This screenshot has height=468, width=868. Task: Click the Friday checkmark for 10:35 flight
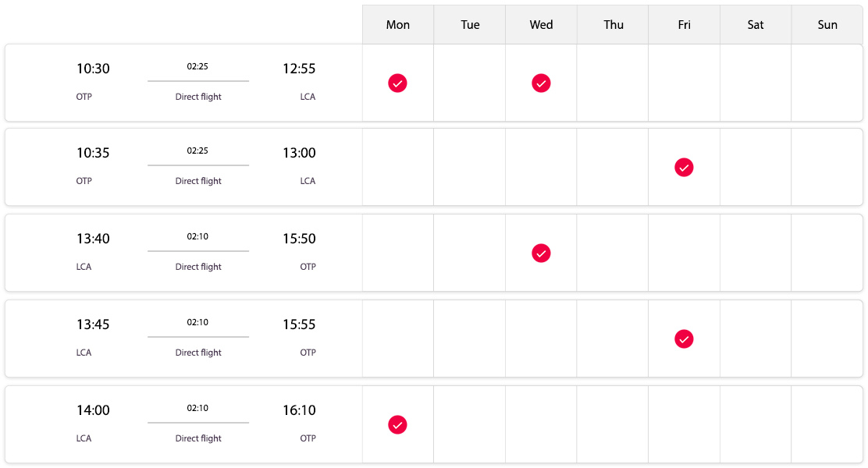tap(684, 167)
